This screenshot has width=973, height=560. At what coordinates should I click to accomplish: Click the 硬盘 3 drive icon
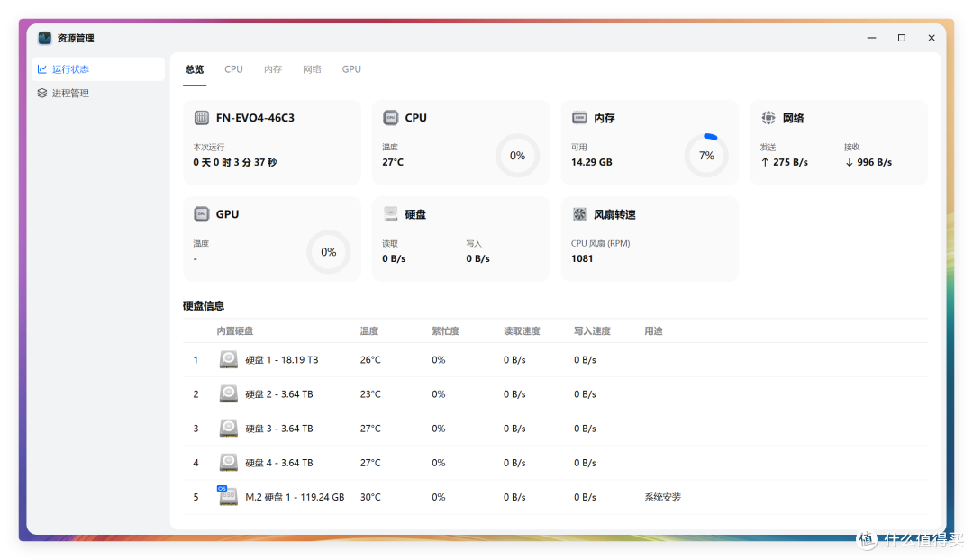[228, 429]
